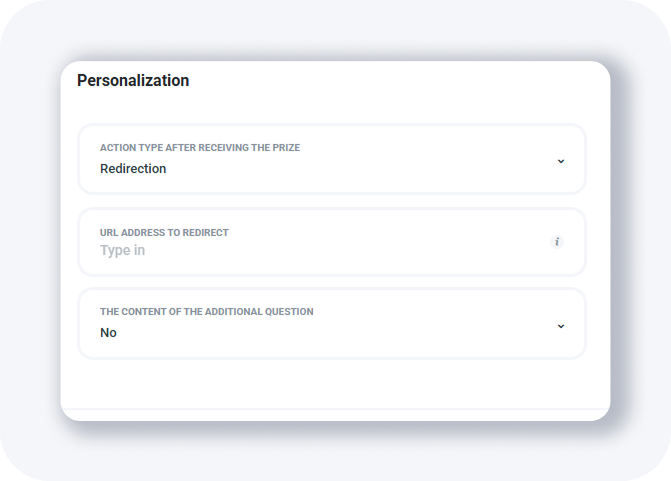Click the Type in placeholder text
Viewport: 671px width, 481px height.
(122, 250)
